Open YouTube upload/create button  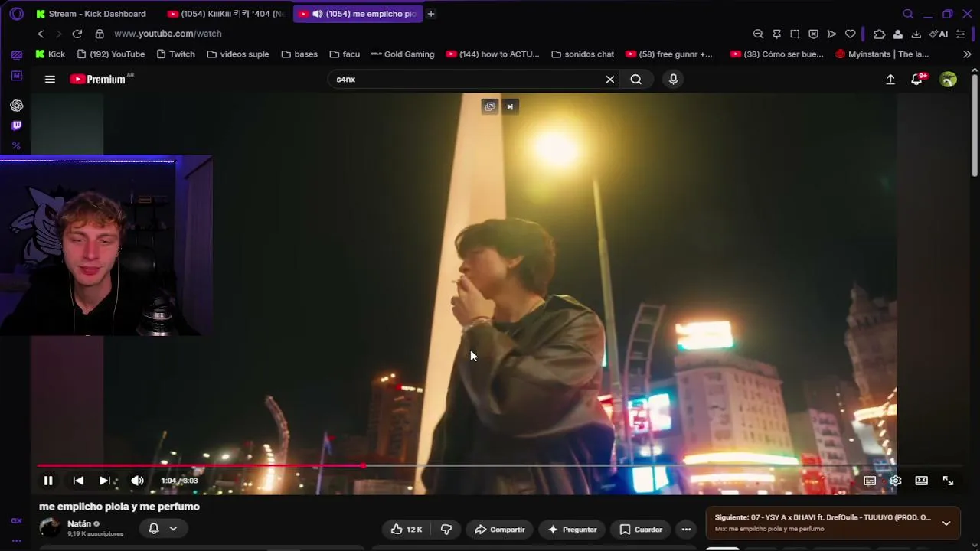[x=890, y=80]
